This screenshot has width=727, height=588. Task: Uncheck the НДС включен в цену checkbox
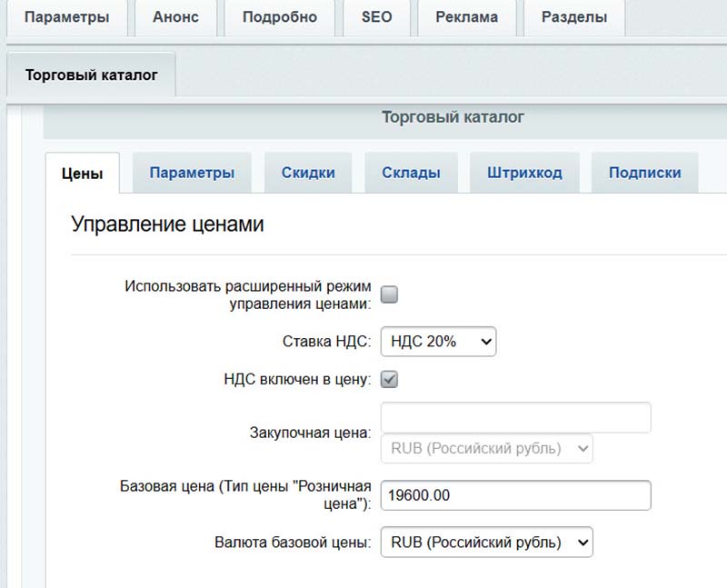(x=389, y=379)
